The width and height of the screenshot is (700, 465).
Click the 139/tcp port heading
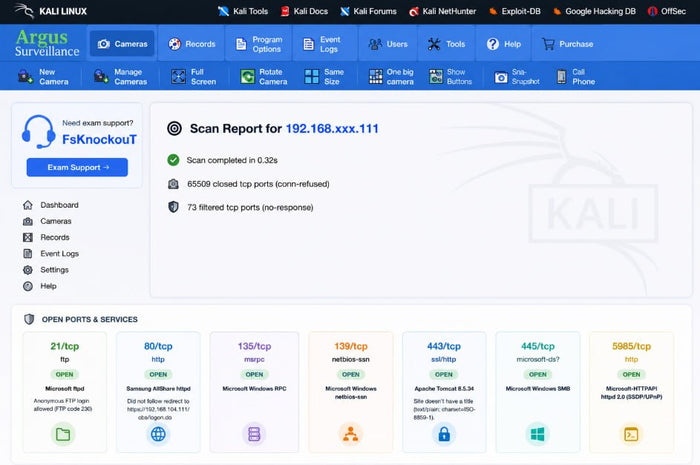click(x=350, y=346)
